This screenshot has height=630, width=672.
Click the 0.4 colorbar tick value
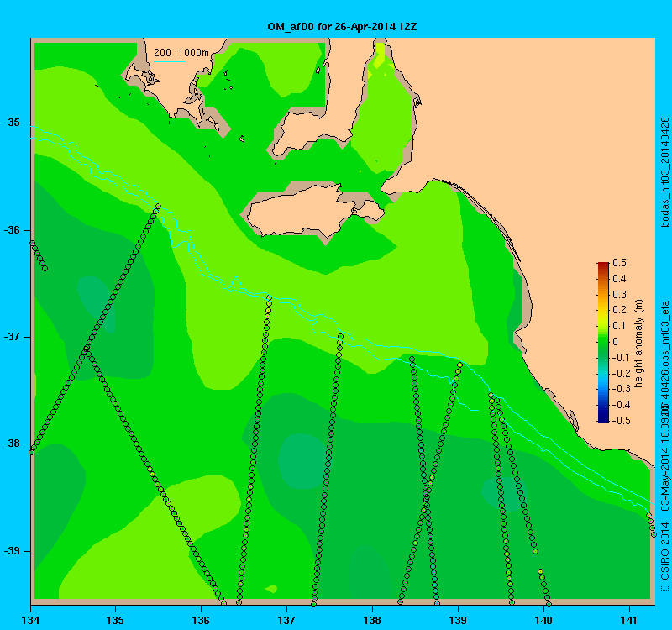pos(619,279)
